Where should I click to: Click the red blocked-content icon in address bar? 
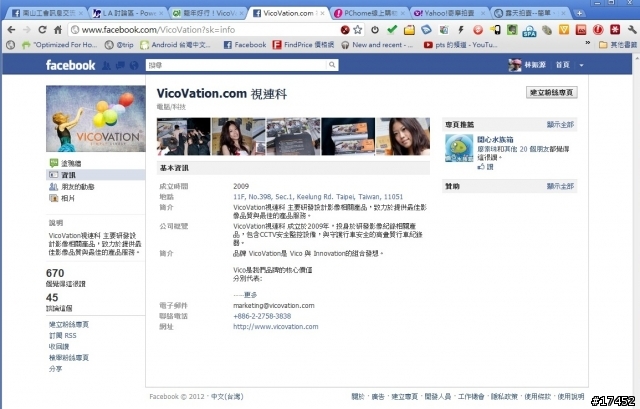click(345, 29)
